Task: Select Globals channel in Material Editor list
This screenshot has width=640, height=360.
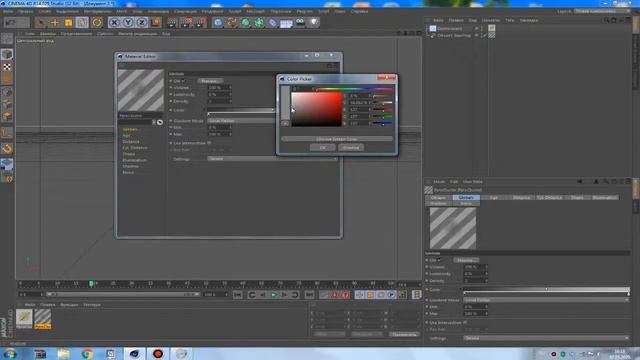Action: (x=130, y=129)
